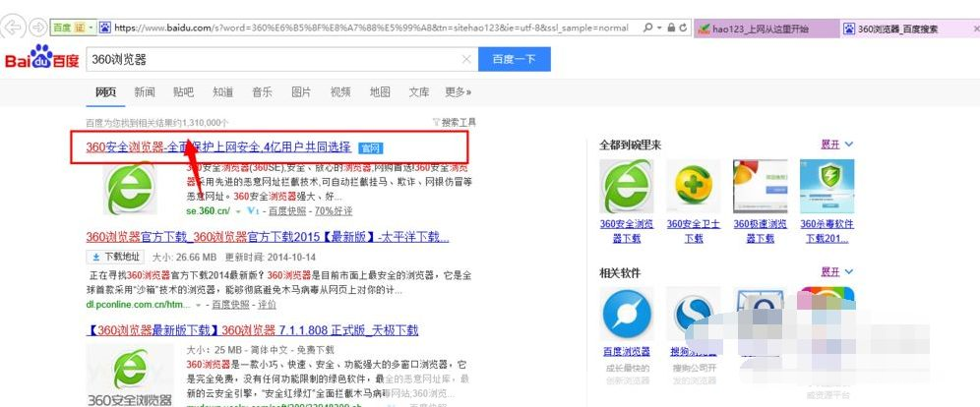Switch to the hao123 browser tab
The height and width of the screenshot is (407, 980).
[761, 29]
